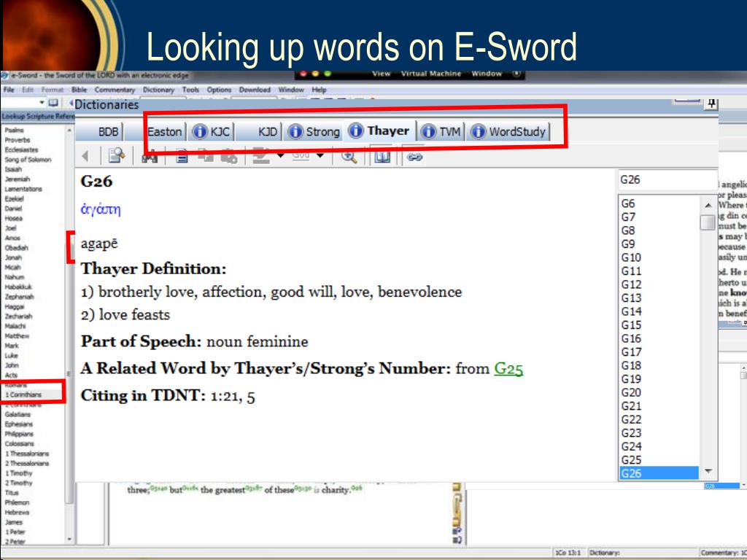Select 1 Corinthians in the book list

tap(23, 394)
